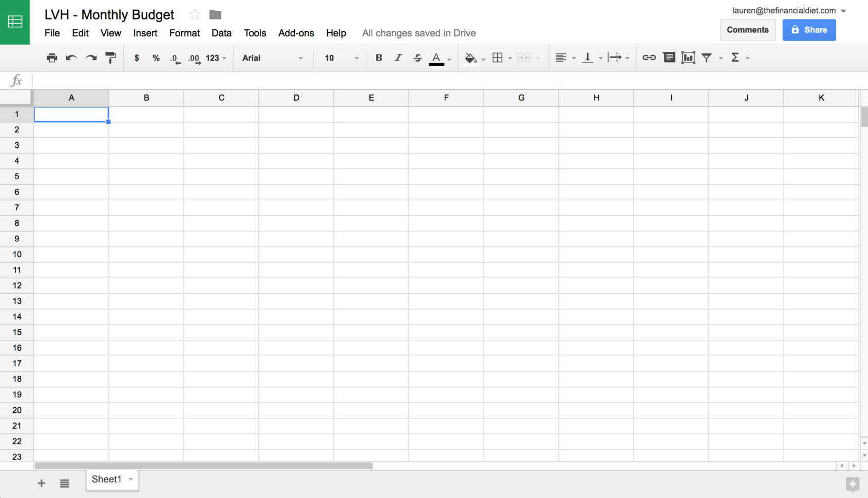Open the Format menu
This screenshot has height=498, width=868.
pyautogui.click(x=184, y=33)
